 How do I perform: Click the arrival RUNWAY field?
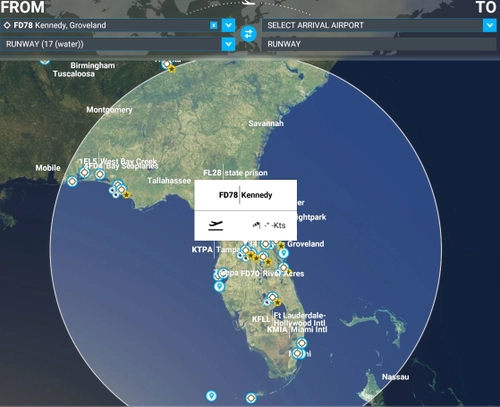click(x=379, y=44)
